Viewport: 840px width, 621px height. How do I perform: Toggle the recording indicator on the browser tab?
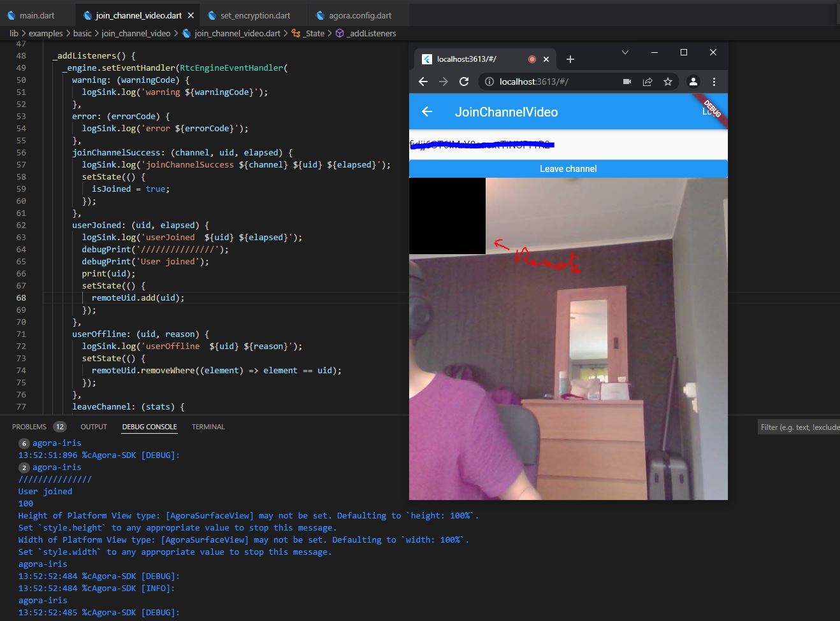tap(532, 58)
